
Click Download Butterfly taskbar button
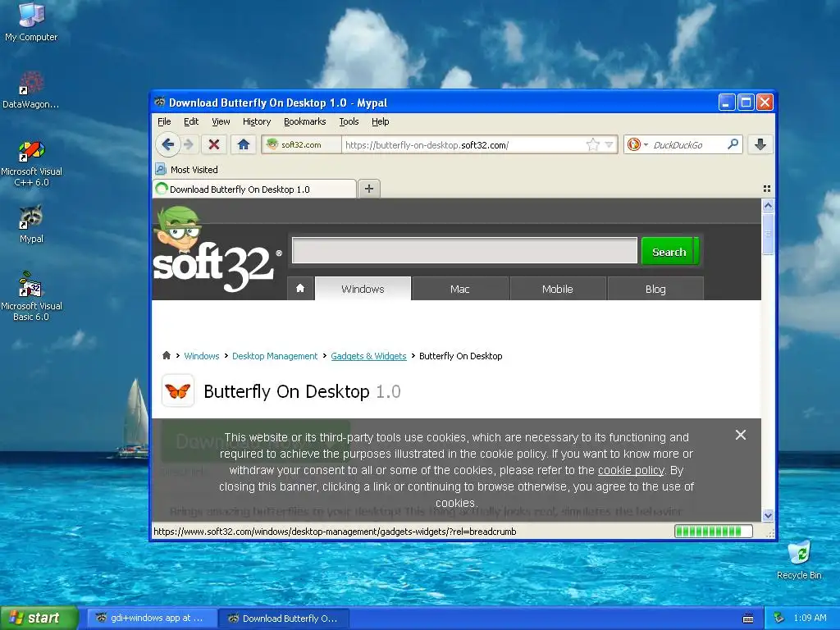click(285, 619)
